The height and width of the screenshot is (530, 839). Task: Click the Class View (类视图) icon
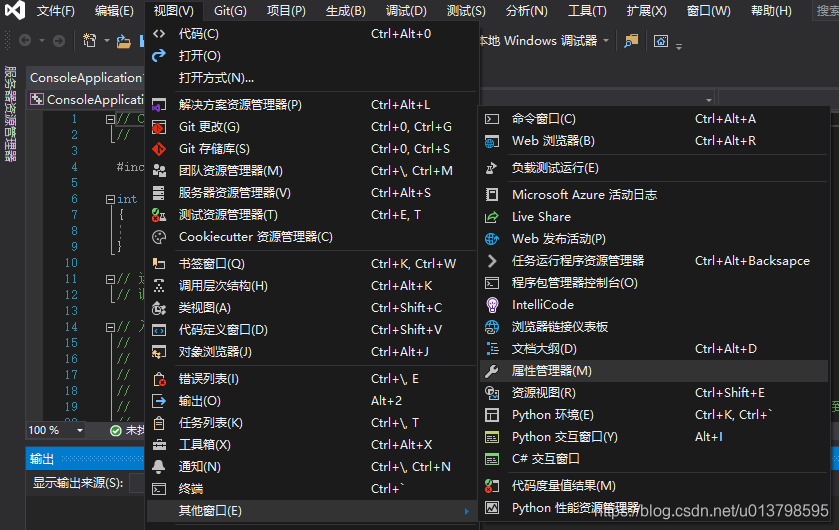point(159,308)
